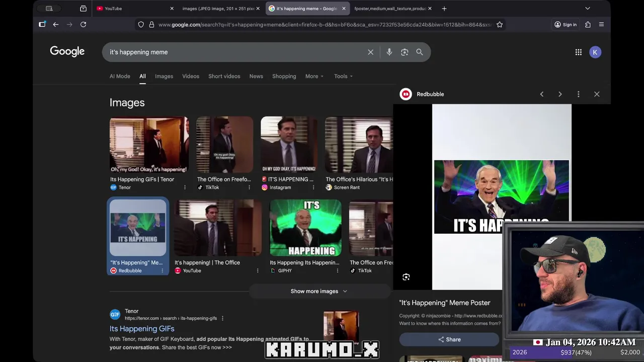This screenshot has width=644, height=362.
Task: Click Google logo
Action: 67,52
